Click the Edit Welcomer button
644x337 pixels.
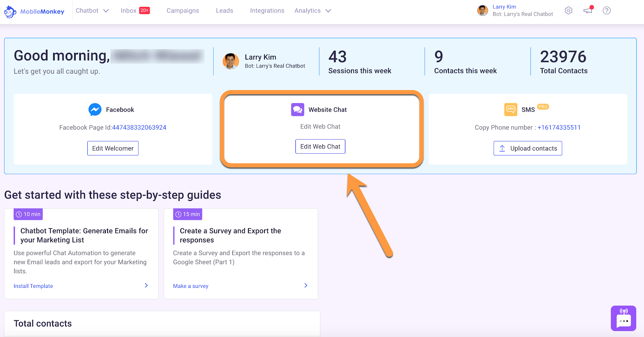pos(113,148)
